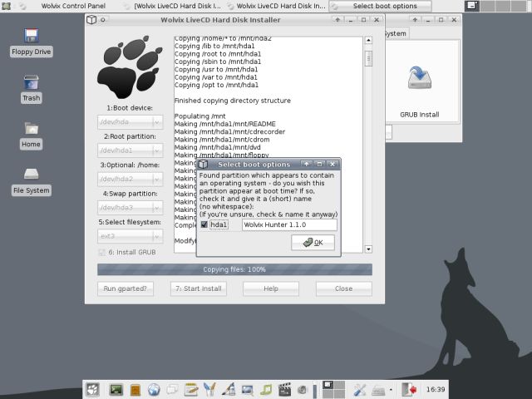The width and height of the screenshot is (532, 399).
Task: Click log line 'Copying /usr to /mnt/hda1'
Action: pyautogui.click(x=216, y=70)
